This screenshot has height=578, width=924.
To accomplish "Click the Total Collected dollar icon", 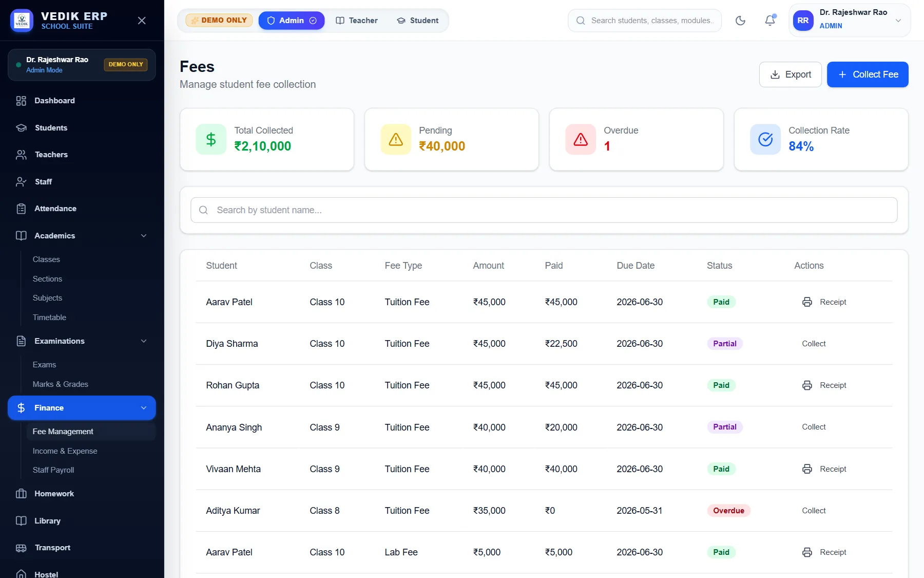I will pos(211,139).
